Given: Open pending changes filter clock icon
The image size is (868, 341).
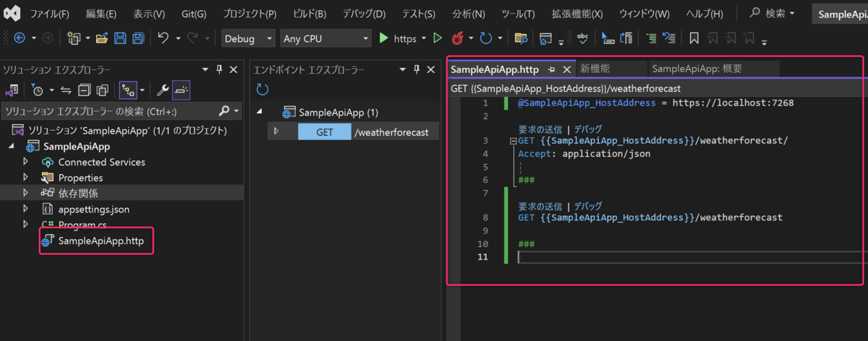Looking at the screenshot, I should (x=38, y=90).
